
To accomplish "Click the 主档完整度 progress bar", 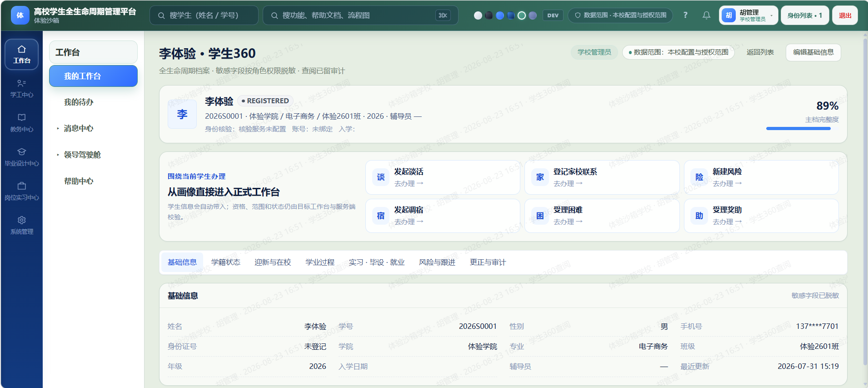I will tap(803, 128).
